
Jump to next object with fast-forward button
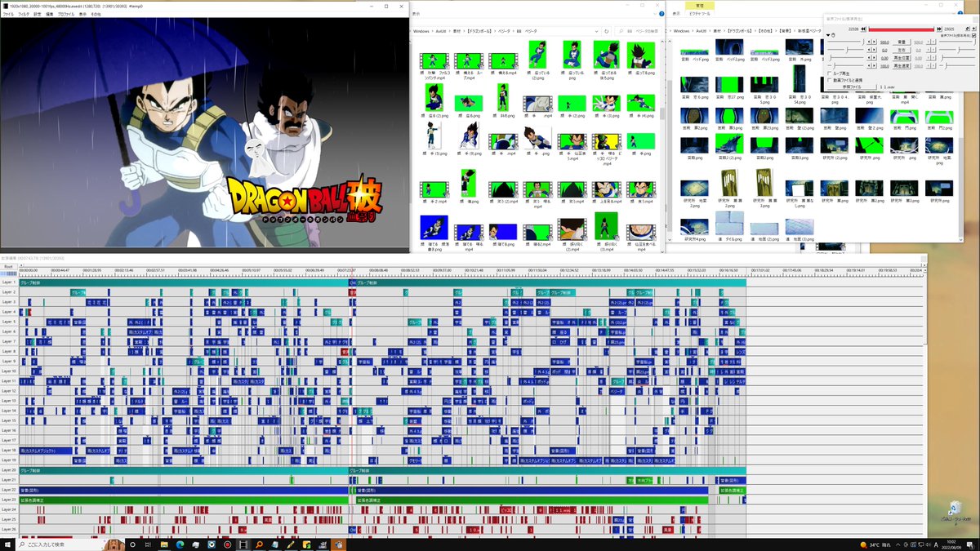(x=939, y=29)
